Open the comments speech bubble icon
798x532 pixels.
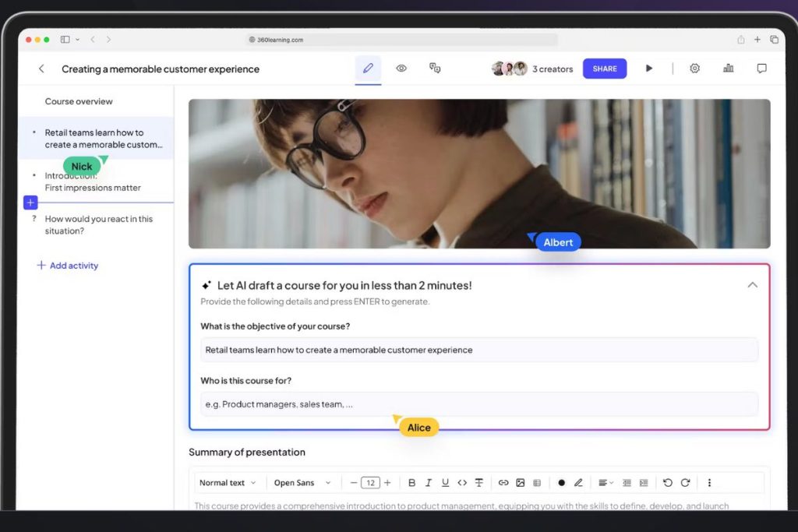click(761, 68)
